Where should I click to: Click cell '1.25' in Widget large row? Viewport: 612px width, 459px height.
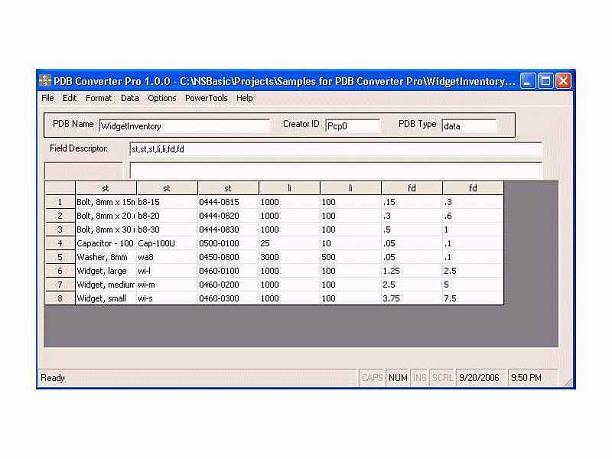[x=412, y=271]
